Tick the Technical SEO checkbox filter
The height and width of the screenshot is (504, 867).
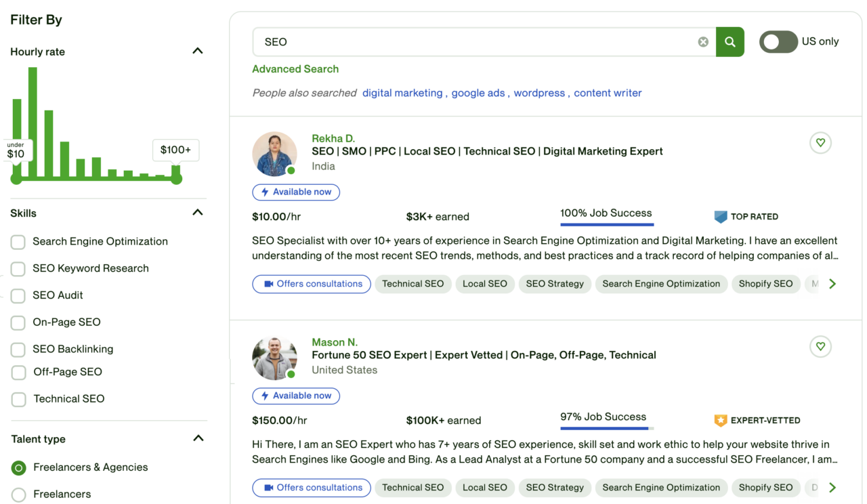click(18, 400)
